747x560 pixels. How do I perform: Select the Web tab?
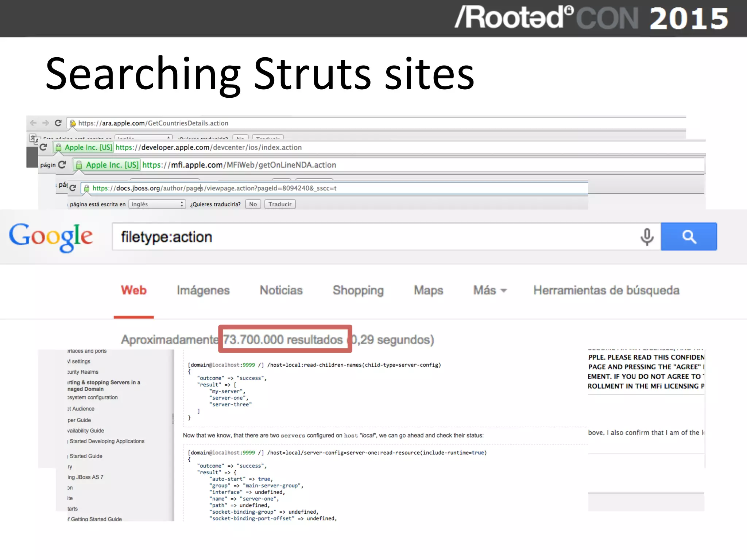(x=134, y=290)
